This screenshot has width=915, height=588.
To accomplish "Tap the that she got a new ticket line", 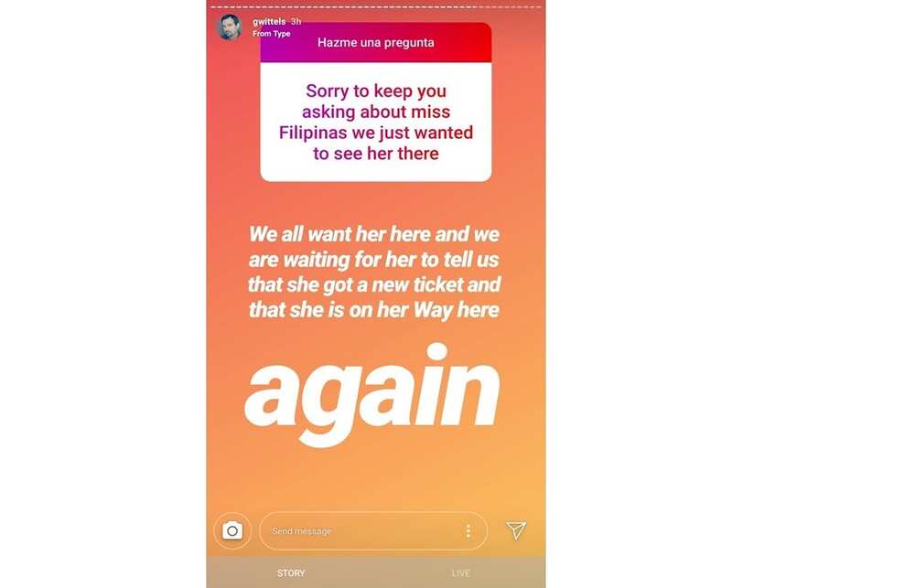I will (x=374, y=284).
